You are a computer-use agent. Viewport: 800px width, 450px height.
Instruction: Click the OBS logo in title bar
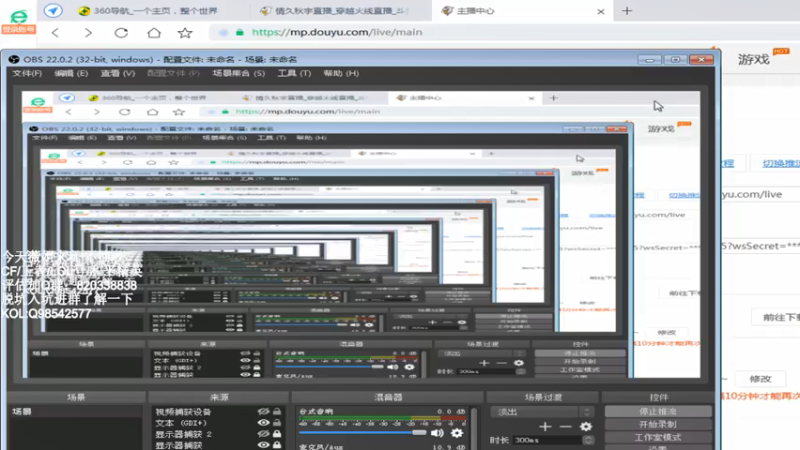pyautogui.click(x=14, y=59)
